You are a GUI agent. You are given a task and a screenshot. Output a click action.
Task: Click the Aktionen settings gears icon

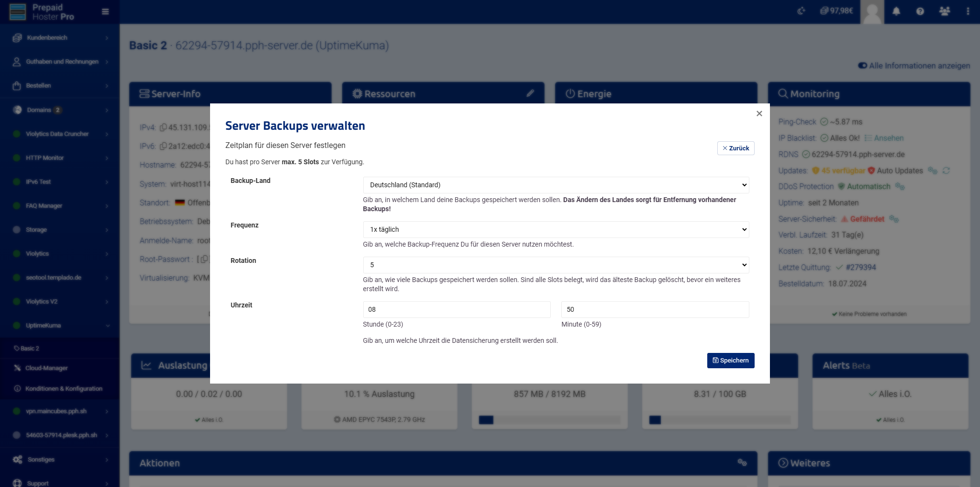(x=742, y=462)
